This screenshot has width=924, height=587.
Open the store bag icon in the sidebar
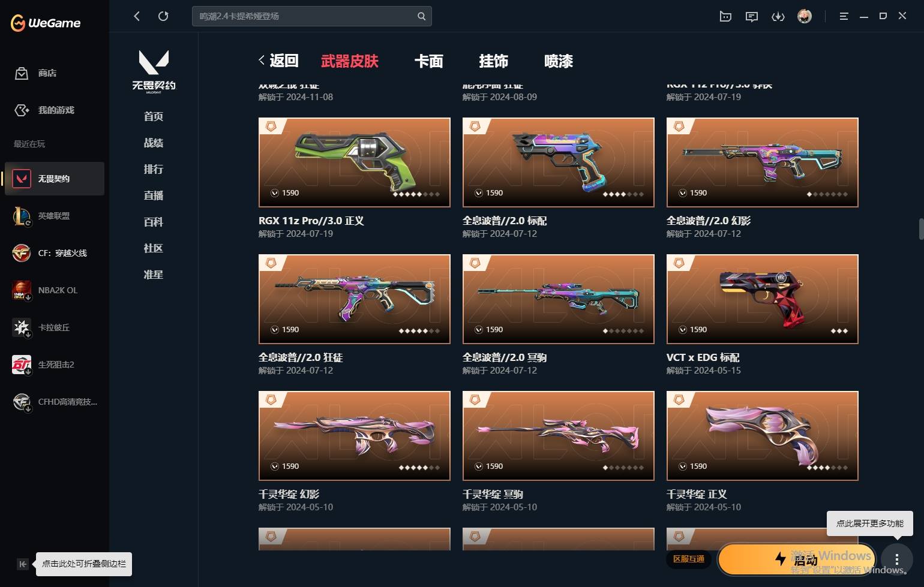click(22, 73)
